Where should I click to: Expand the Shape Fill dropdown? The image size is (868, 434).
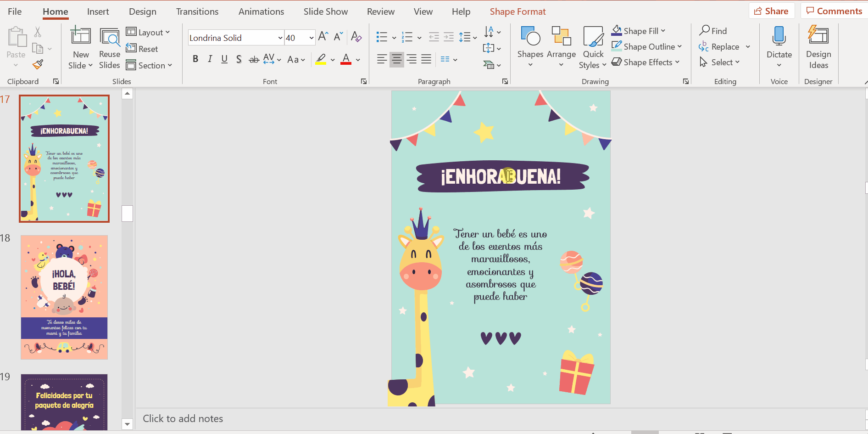pyautogui.click(x=663, y=31)
